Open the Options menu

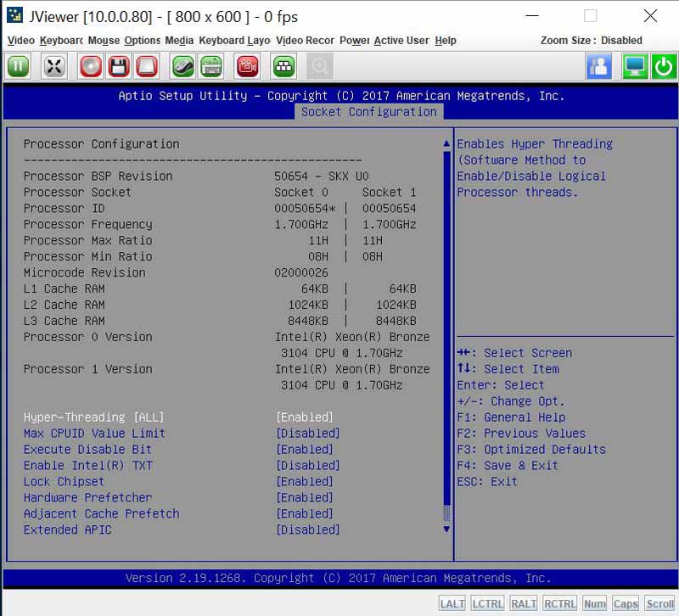pos(142,41)
